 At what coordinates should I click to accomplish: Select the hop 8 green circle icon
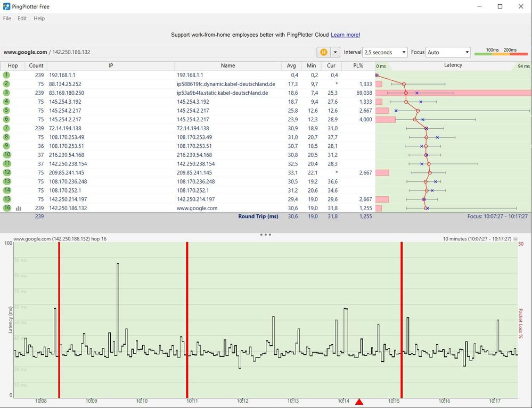(x=6, y=137)
